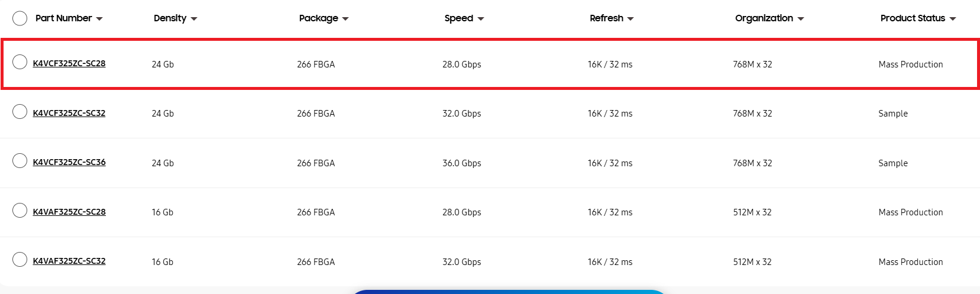This screenshot has width=980, height=294.
Task: Open part link K4VAF325ZC-SC28
Action: 69,212
